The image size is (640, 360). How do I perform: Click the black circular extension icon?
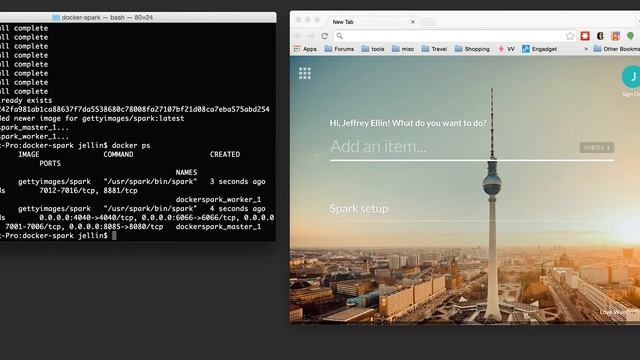[600, 36]
